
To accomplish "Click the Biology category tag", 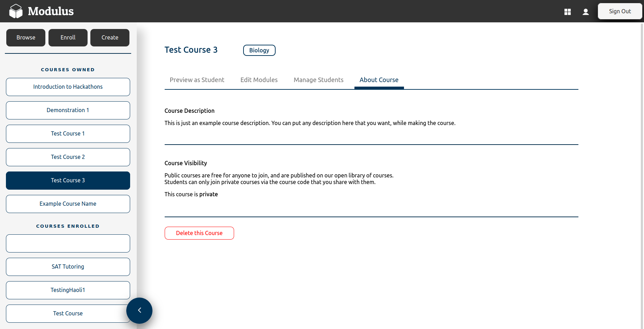I will [x=259, y=50].
